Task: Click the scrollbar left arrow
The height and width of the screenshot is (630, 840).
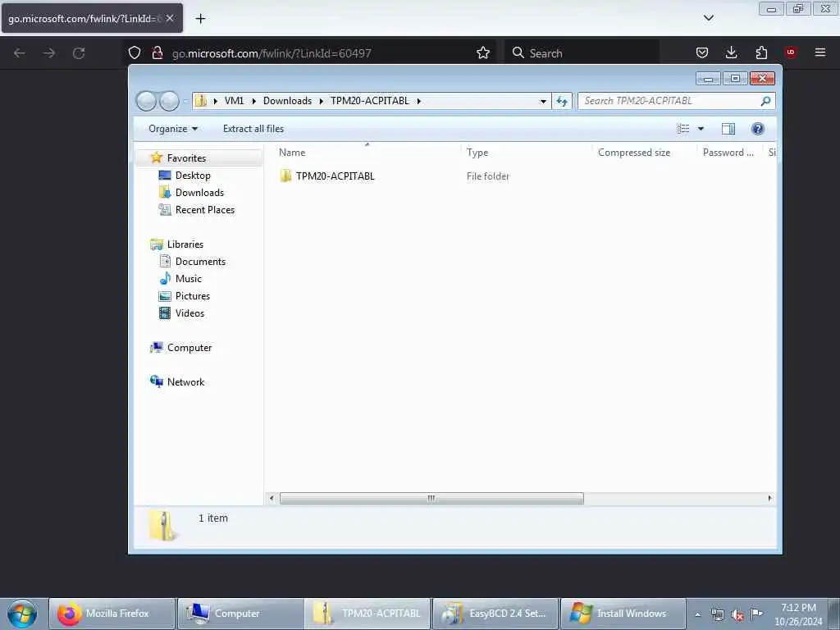Action: 272,498
